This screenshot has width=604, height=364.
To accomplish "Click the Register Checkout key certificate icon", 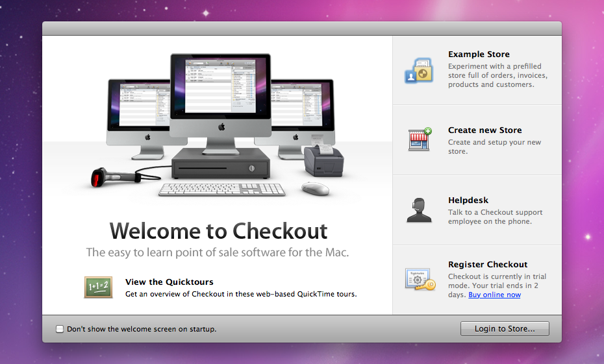I will (420, 280).
